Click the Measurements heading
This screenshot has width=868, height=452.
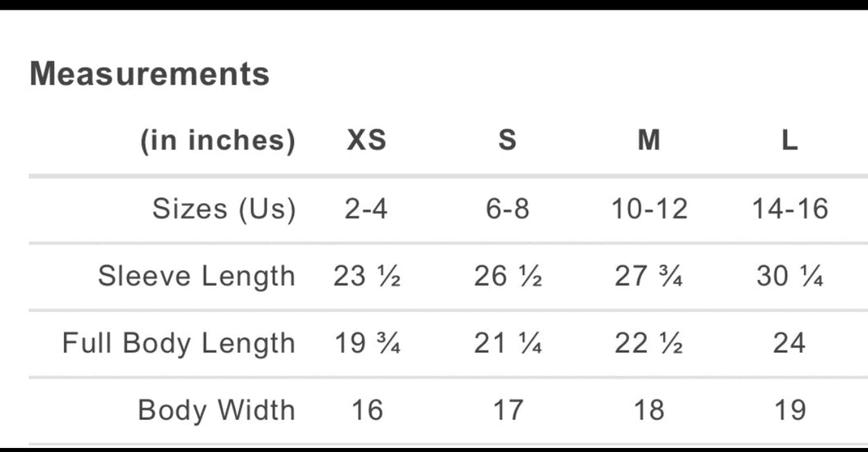[150, 75]
